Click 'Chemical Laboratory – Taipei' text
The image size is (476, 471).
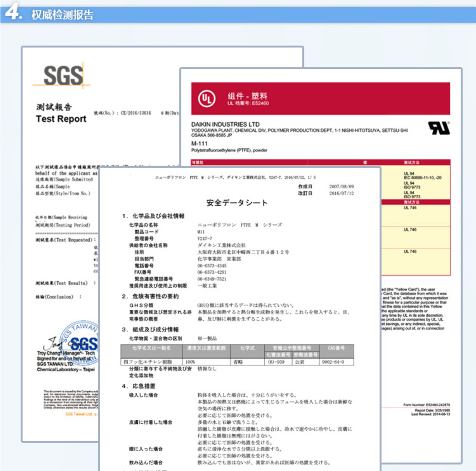click(66, 369)
